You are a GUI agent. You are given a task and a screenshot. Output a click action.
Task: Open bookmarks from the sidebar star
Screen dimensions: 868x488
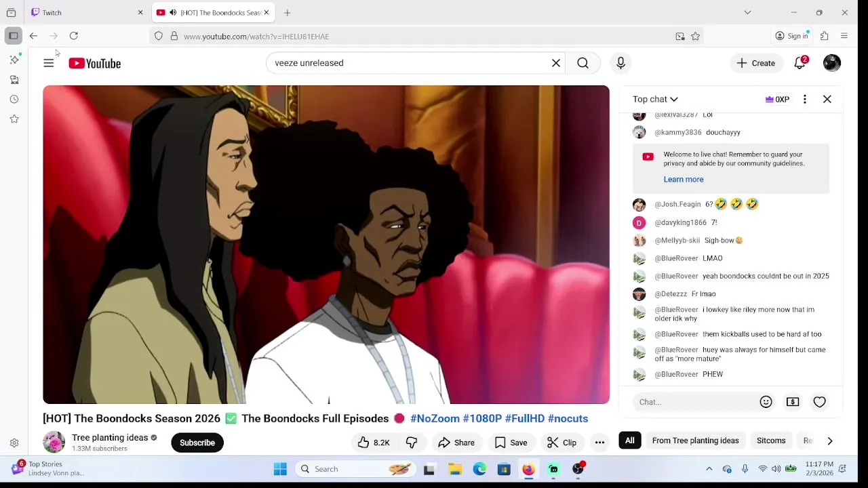14,119
